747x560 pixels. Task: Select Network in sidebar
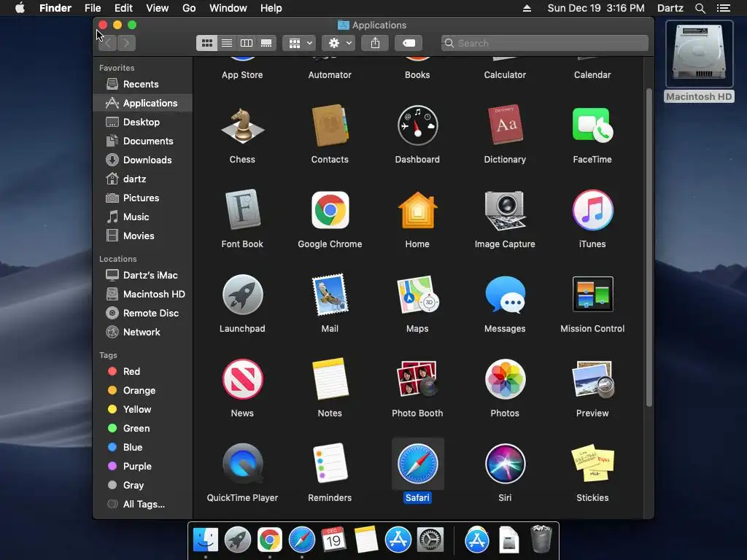[x=142, y=332]
